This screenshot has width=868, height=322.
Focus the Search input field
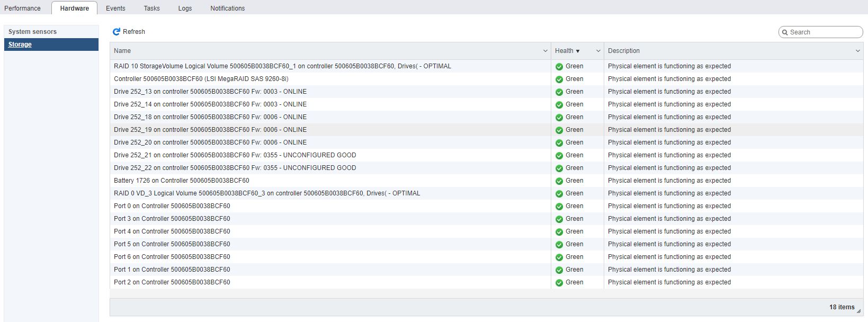pos(824,32)
